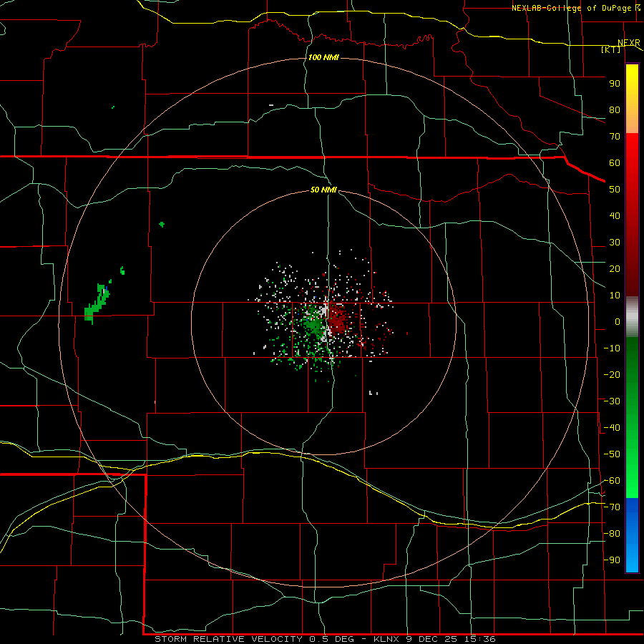Select the -90 color scale value

(x=612, y=560)
